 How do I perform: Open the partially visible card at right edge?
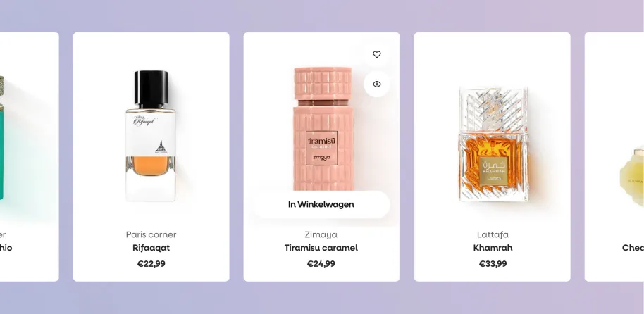point(614,157)
